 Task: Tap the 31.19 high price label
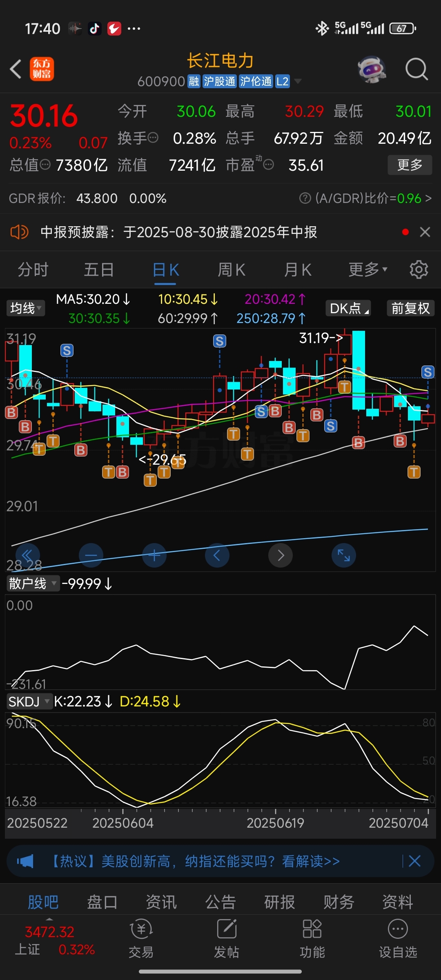[x=321, y=338]
